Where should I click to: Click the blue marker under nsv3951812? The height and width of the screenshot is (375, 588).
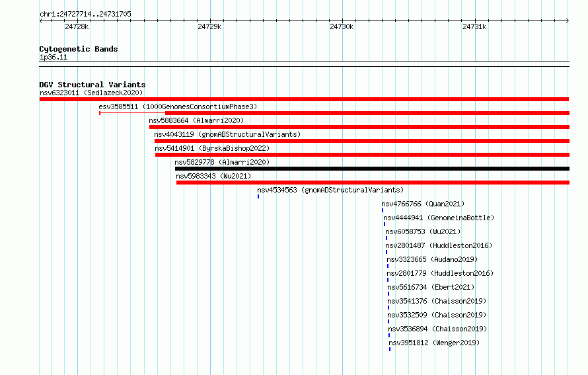pos(390,349)
